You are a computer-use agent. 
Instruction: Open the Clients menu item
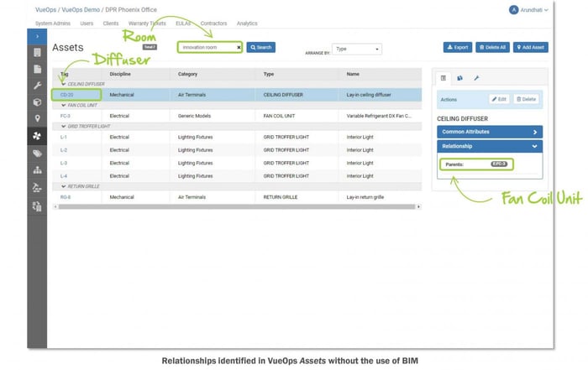(x=111, y=23)
